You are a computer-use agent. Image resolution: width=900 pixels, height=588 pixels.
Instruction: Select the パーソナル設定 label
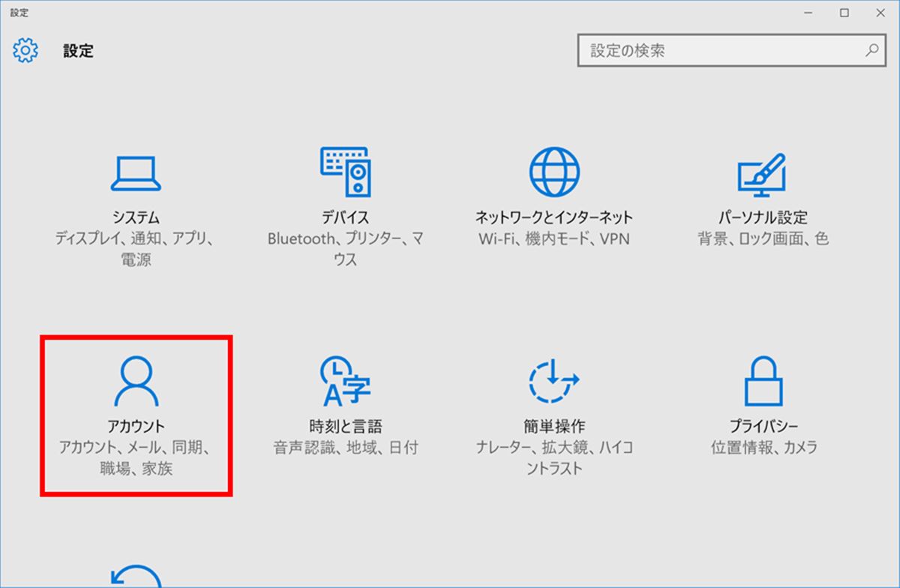pos(763,217)
